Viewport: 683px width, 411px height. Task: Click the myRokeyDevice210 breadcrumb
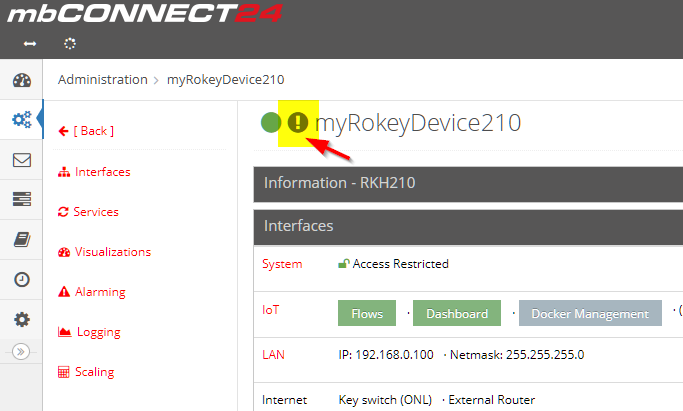[226, 80]
